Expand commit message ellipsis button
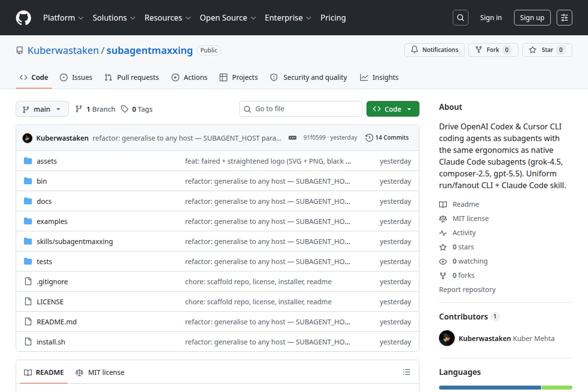 pyautogui.click(x=293, y=138)
